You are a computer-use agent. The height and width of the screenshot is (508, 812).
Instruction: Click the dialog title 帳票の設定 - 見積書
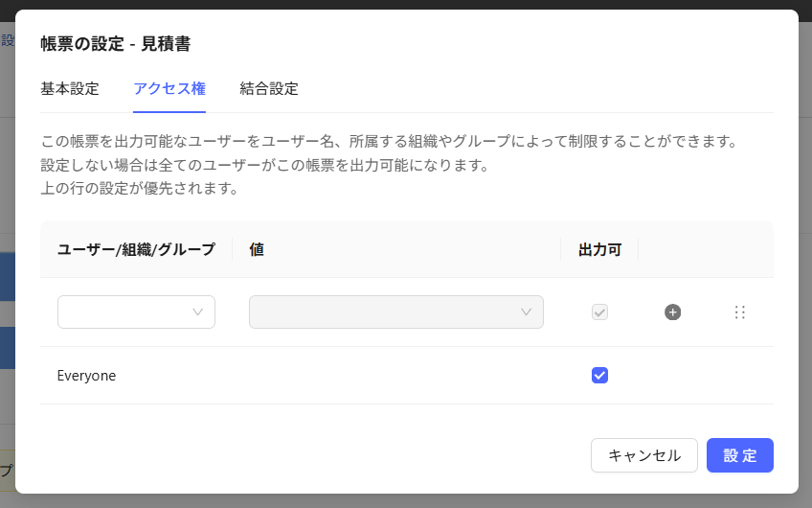coord(116,43)
